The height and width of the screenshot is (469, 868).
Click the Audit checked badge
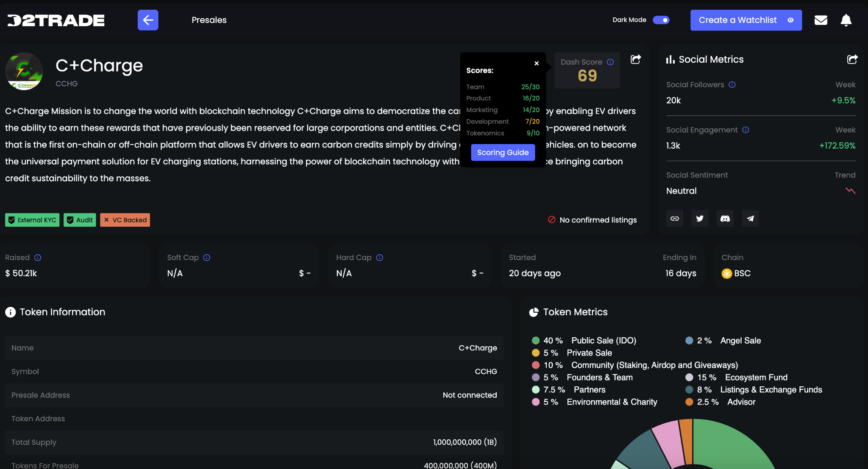pos(80,220)
